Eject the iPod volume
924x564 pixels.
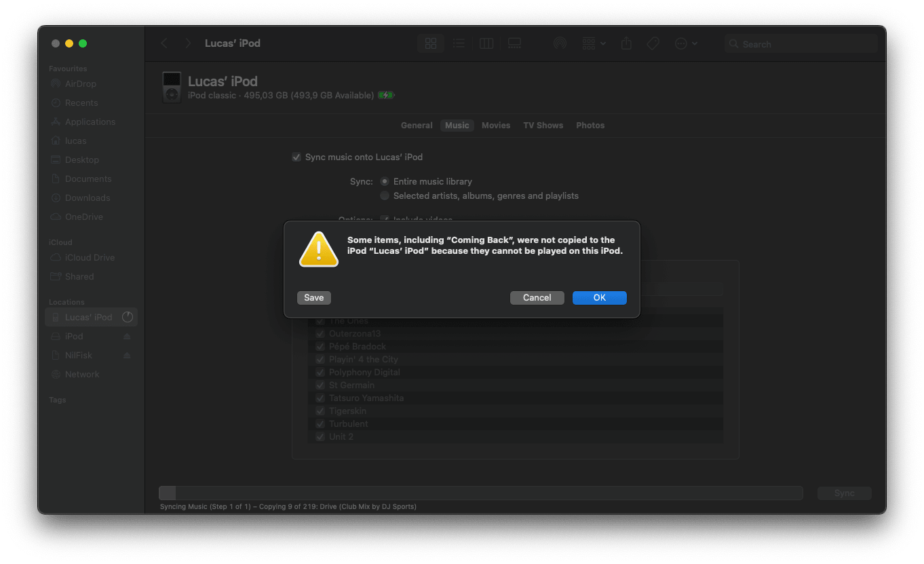[x=127, y=337]
